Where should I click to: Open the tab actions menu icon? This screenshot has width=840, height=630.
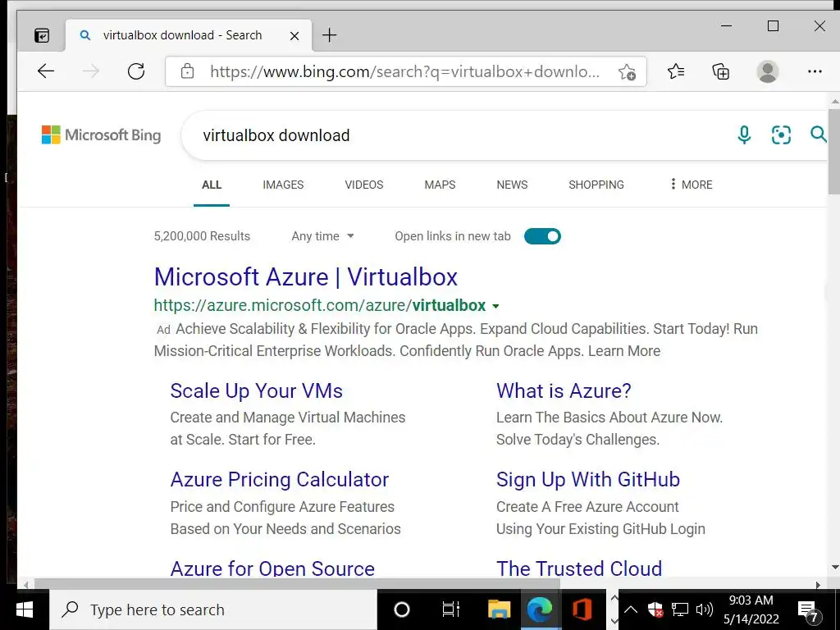click(42, 35)
